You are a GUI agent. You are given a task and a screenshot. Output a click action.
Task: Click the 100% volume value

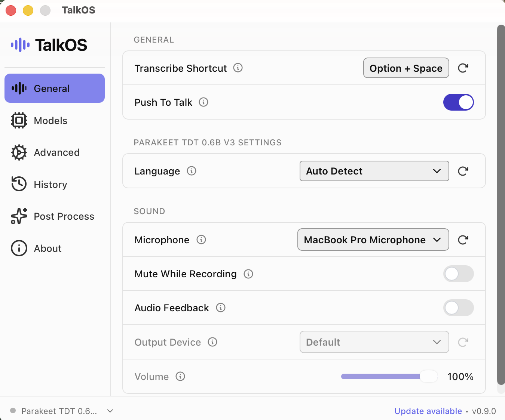coord(460,377)
